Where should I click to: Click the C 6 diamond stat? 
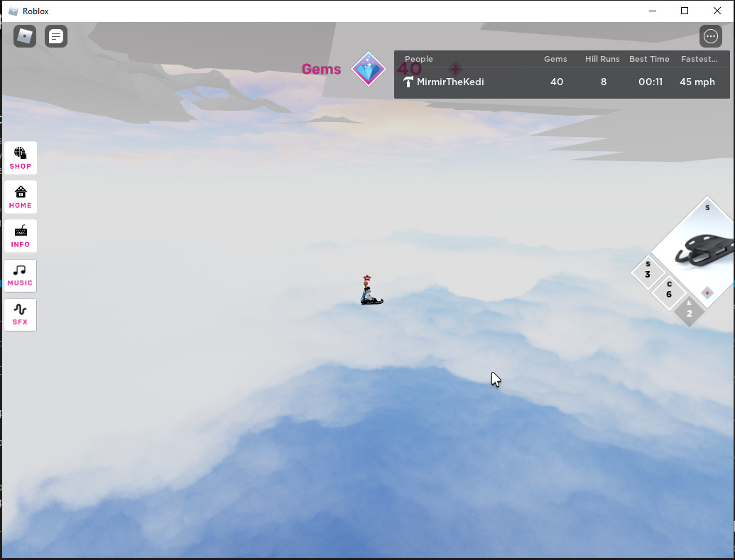[x=669, y=292]
